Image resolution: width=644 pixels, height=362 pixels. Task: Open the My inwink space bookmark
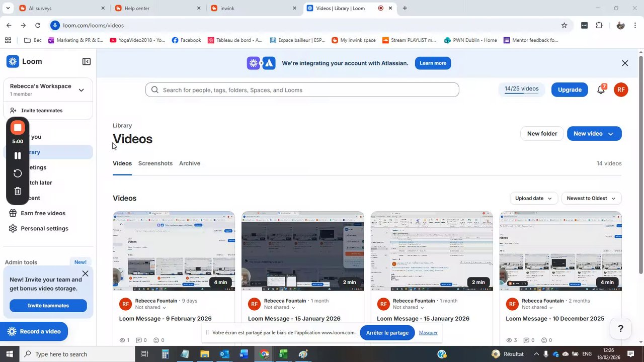[x=353, y=40]
